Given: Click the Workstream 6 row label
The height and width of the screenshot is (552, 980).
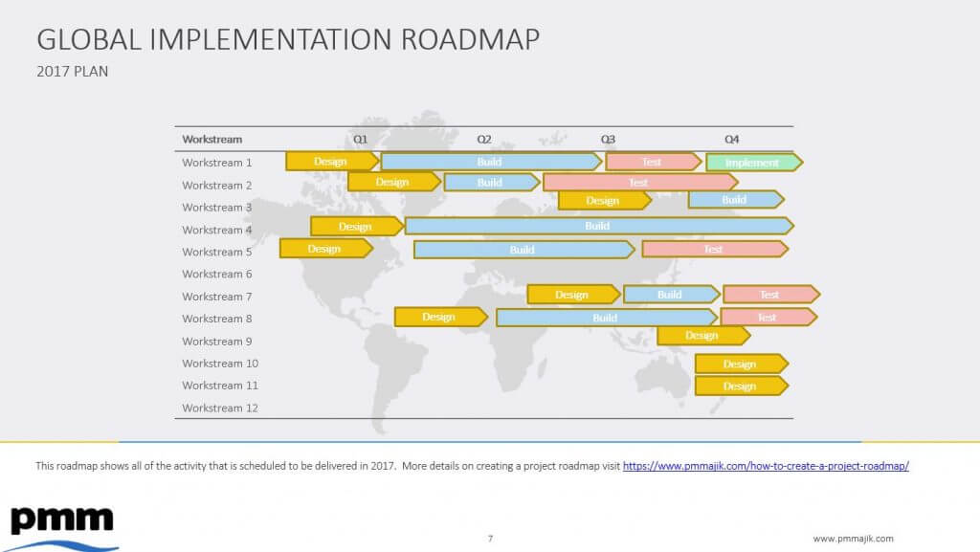Looking at the screenshot, I should click(217, 275).
